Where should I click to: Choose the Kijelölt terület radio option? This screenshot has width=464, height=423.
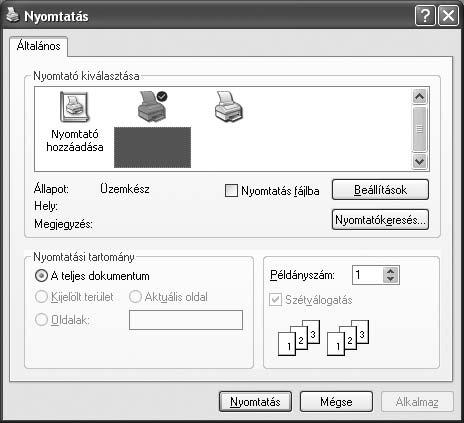pyautogui.click(x=41, y=297)
